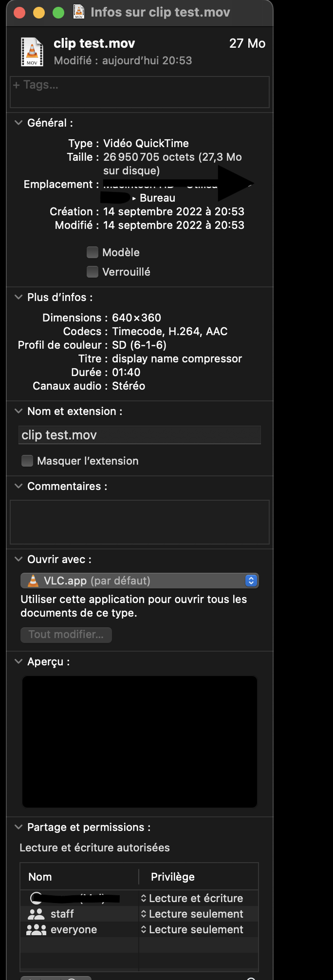Collapse the Plus d'infos section

click(x=18, y=297)
